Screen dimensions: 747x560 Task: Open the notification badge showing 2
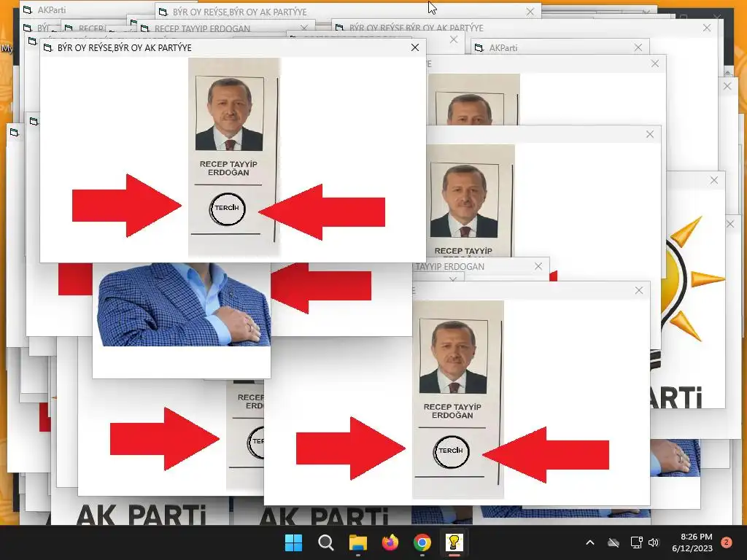pos(727,542)
